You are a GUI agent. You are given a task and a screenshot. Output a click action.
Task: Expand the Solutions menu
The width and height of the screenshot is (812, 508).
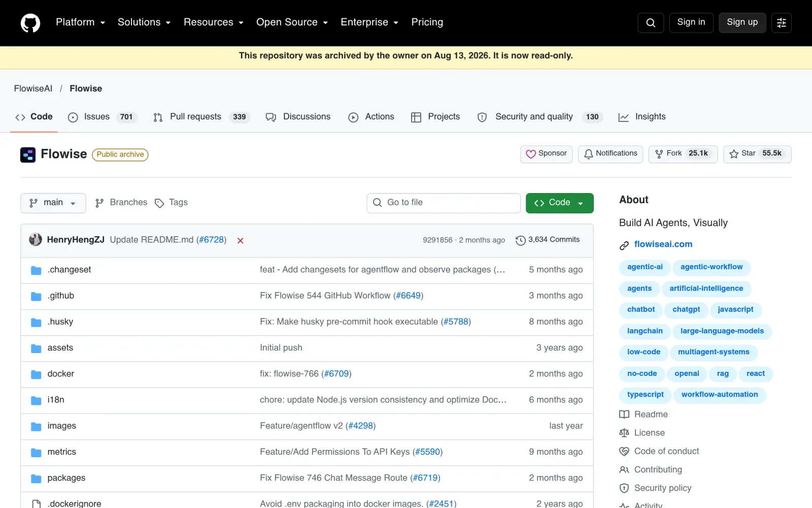(144, 22)
